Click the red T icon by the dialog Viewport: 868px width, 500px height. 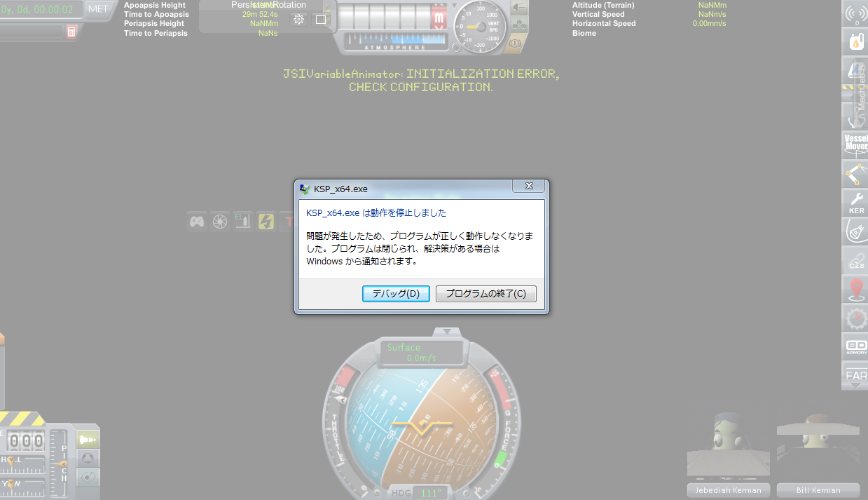[x=287, y=222]
